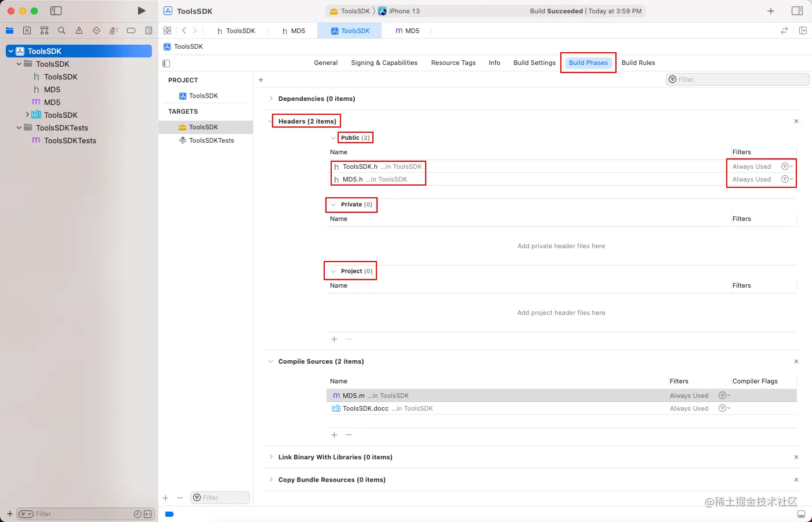Image resolution: width=812 pixels, height=522 pixels.
Task: Open the Issue navigator warning icon
Action: point(79,31)
